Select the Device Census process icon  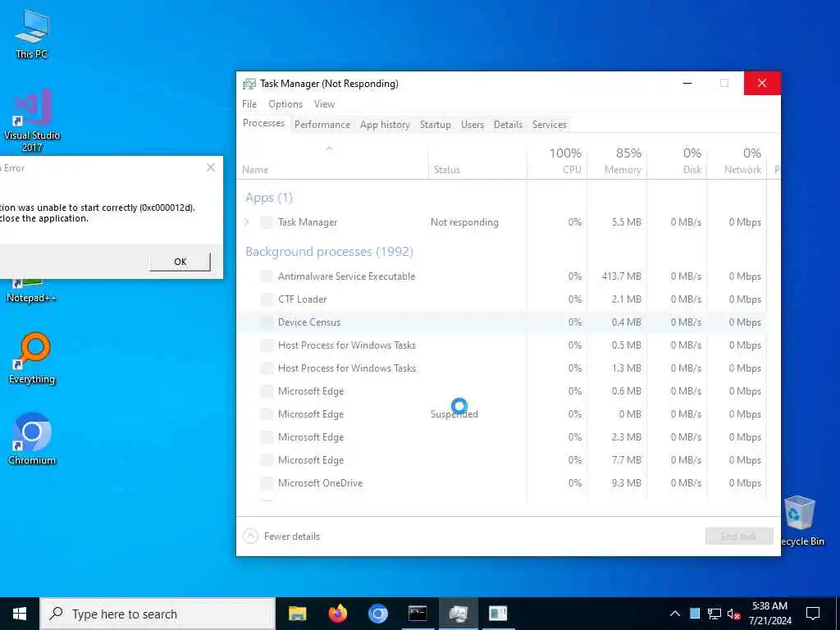point(267,322)
